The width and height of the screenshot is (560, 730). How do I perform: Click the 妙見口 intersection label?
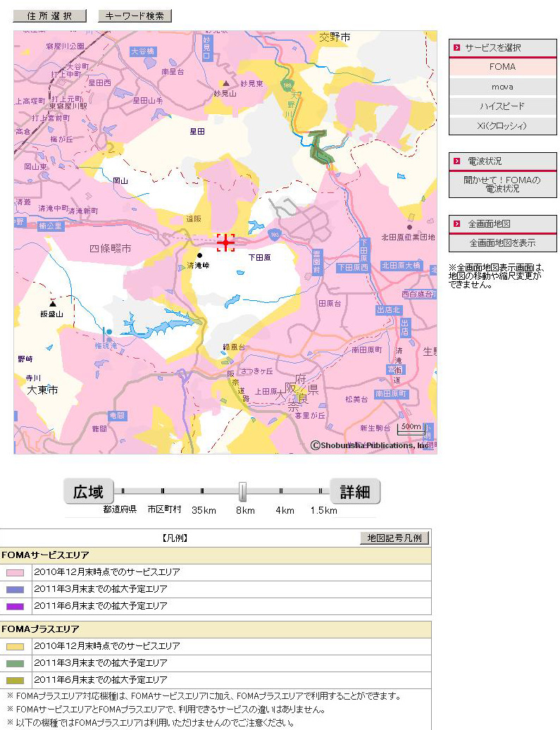pos(206,48)
